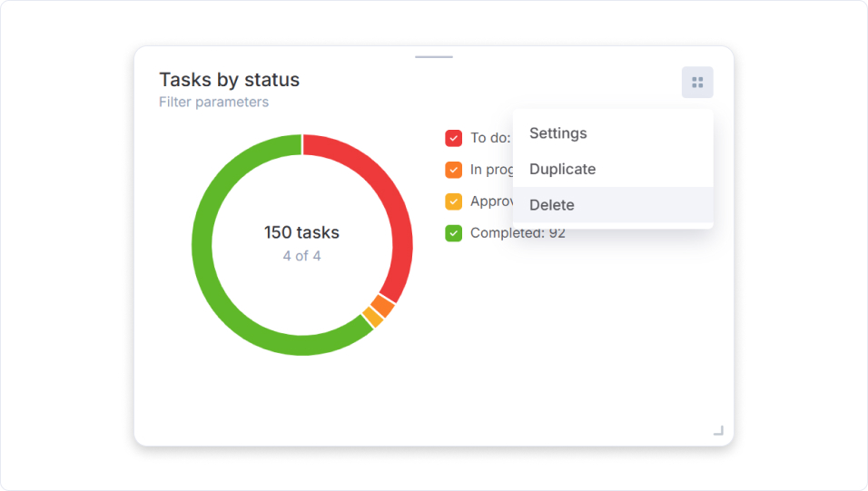This screenshot has height=491, width=868.
Task: Click the 150 tasks total in chart center
Action: click(x=301, y=233)
